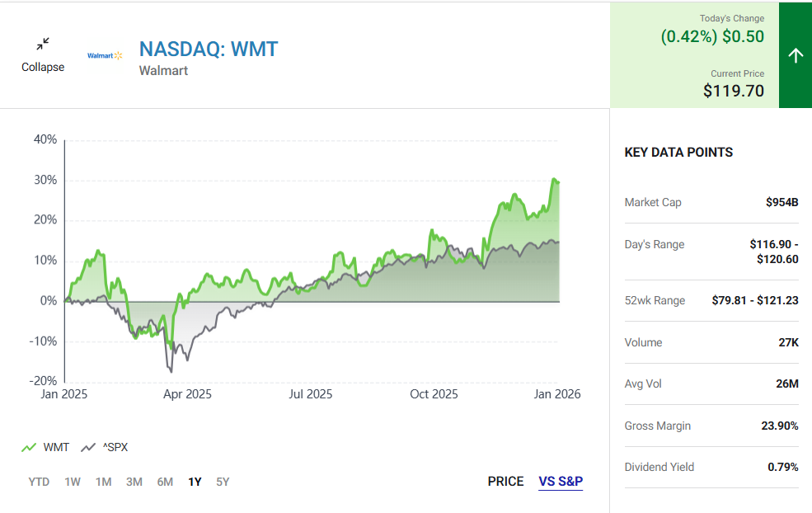Click the Walmart company name text
The height and width of the screenshot is (513, 812).
[163, 71]
